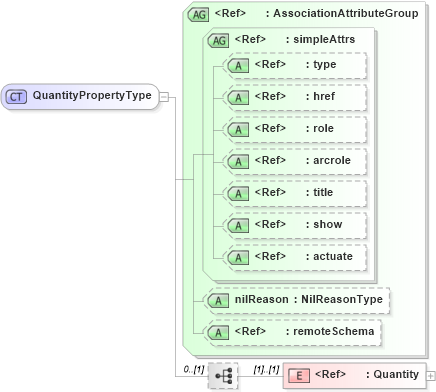The image size is (436, 392).
Task: Click the A icon beside href
Action: [x=238, y=97]
